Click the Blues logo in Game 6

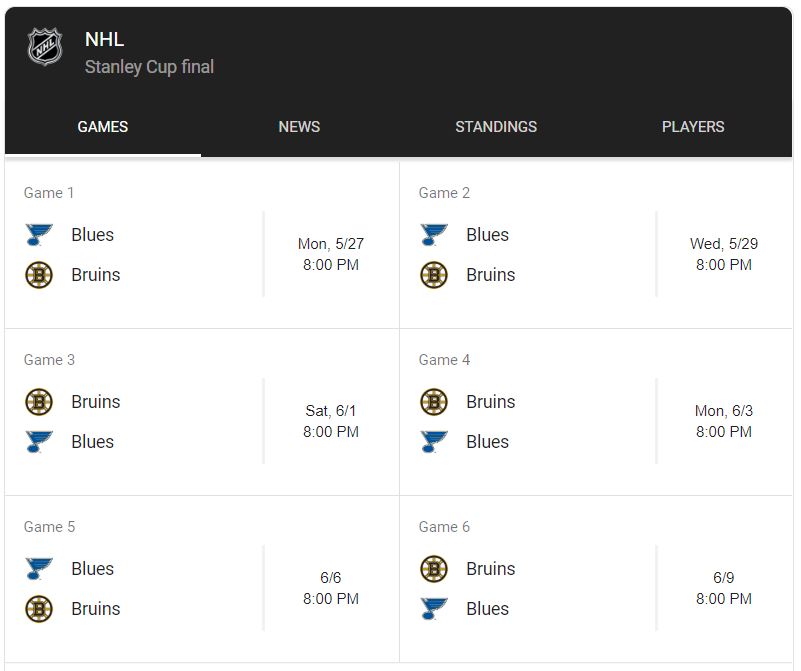[434, 609]
